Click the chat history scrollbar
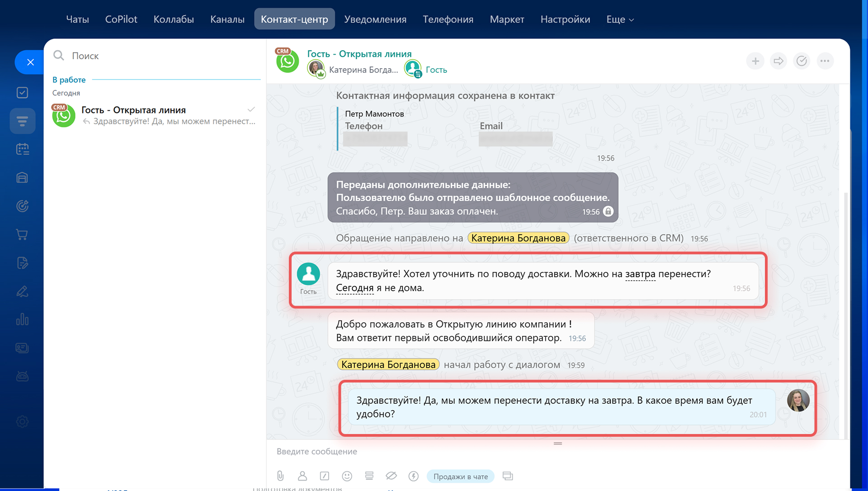868x491 pixels. pos(846,316)
